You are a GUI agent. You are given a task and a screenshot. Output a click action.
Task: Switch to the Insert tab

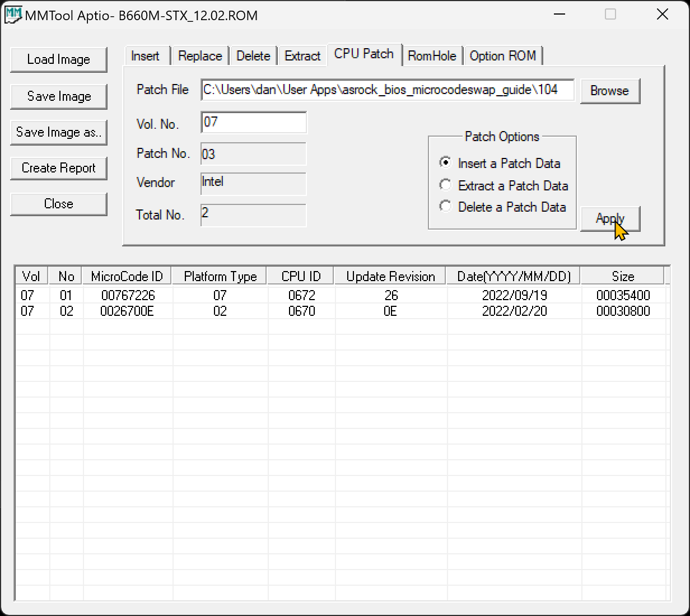146,56
